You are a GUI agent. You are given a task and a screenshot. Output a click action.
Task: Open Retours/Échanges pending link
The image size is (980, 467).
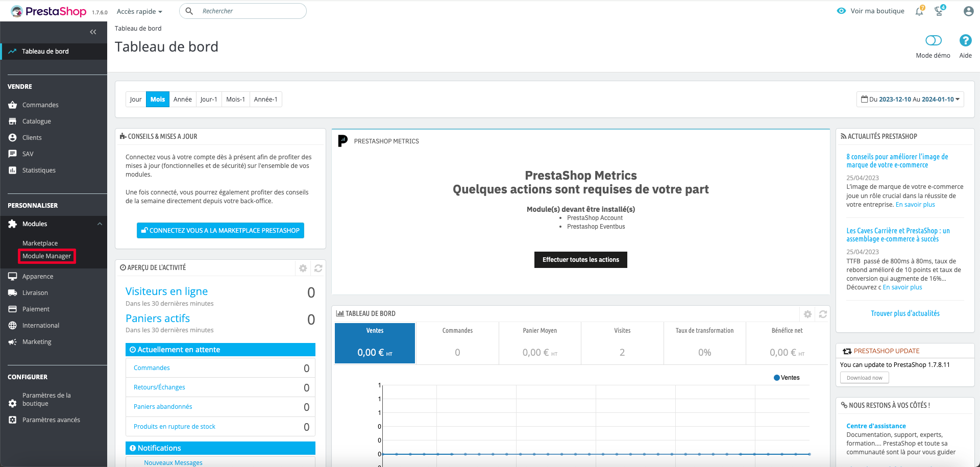tap(159, 387)
